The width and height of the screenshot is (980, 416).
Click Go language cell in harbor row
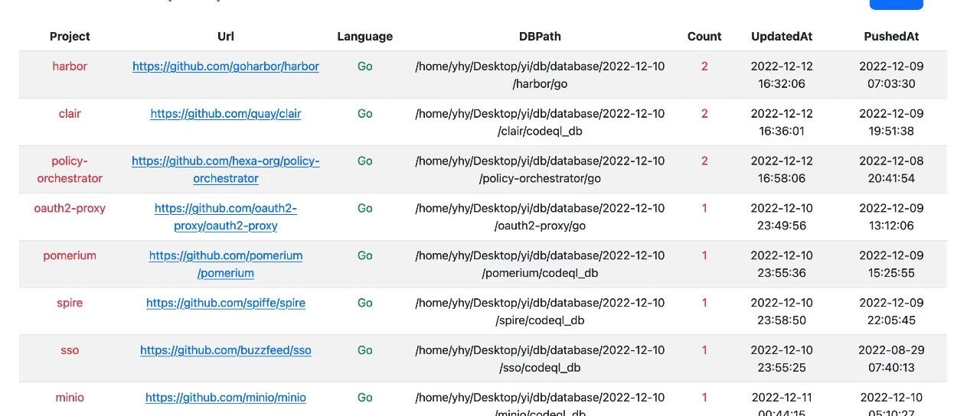[365, 67]
